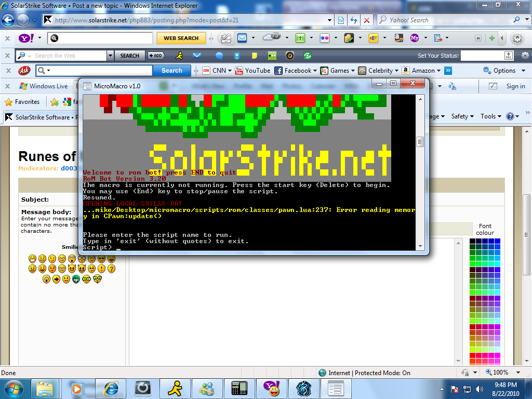
Task: Click the weather cloud icon in Yahoo toolbar
Action: (271, 37)
